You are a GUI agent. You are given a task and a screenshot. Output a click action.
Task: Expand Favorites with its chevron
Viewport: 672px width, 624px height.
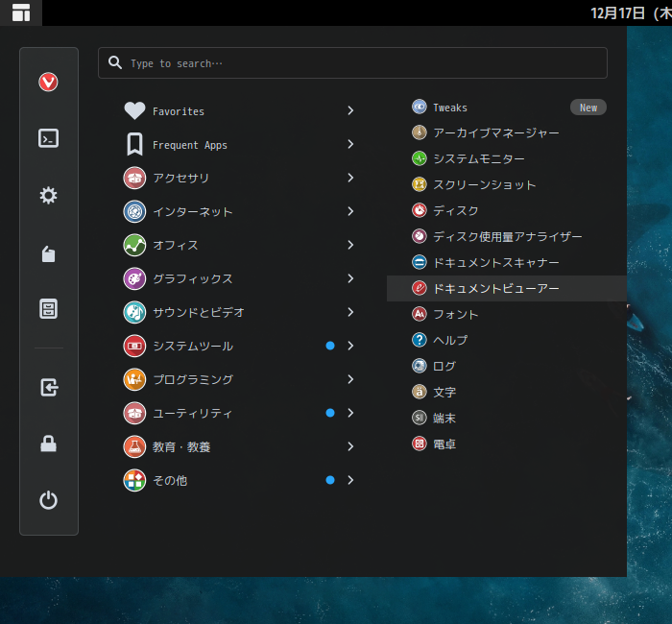(350, 110)
